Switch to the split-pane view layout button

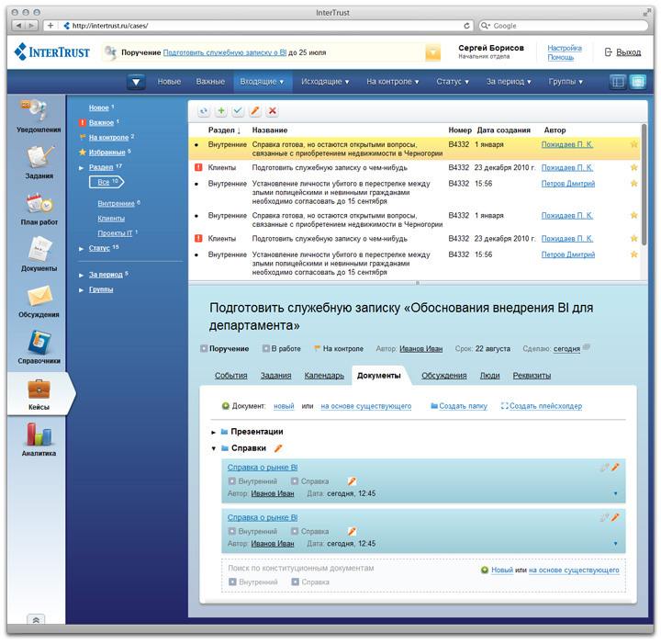tap(618, 82)
